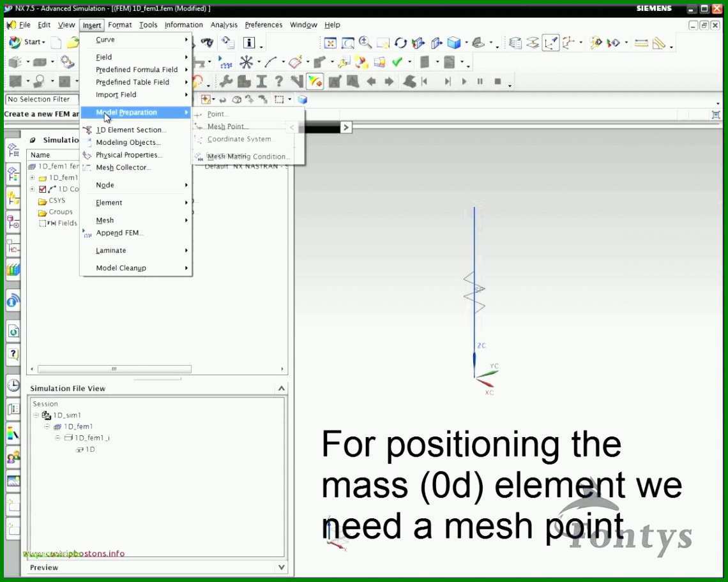This screenshot has width=728, height=582.
Task: Click the asterisk-shaped node toolbar icon
Action: point(246,62)
